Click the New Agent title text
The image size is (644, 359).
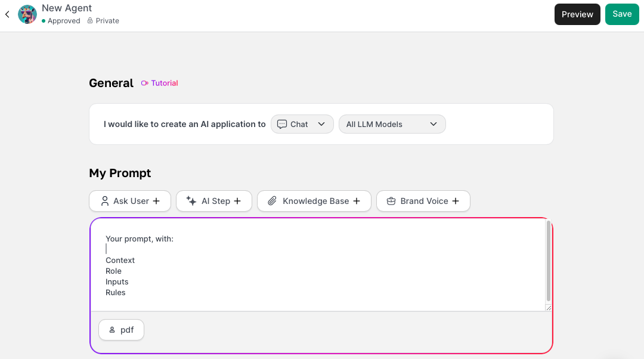(67, 8)
